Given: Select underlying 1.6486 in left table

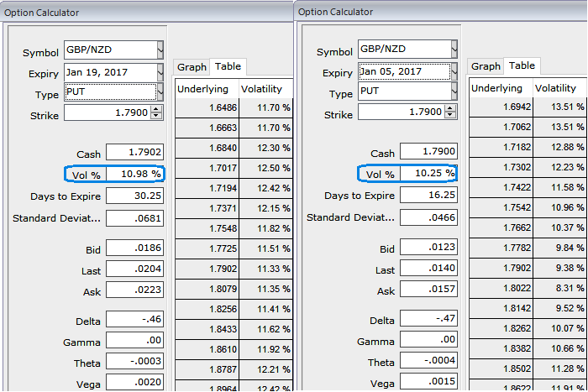Looking at the screenshot, I should pyautogui.click(x=207, y=108).
